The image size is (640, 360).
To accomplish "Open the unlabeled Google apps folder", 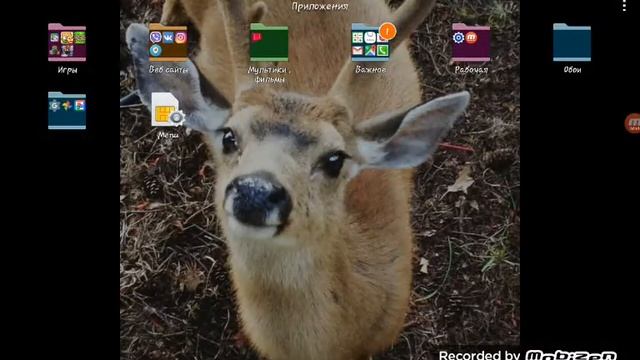I will click(x=67, y=111).
